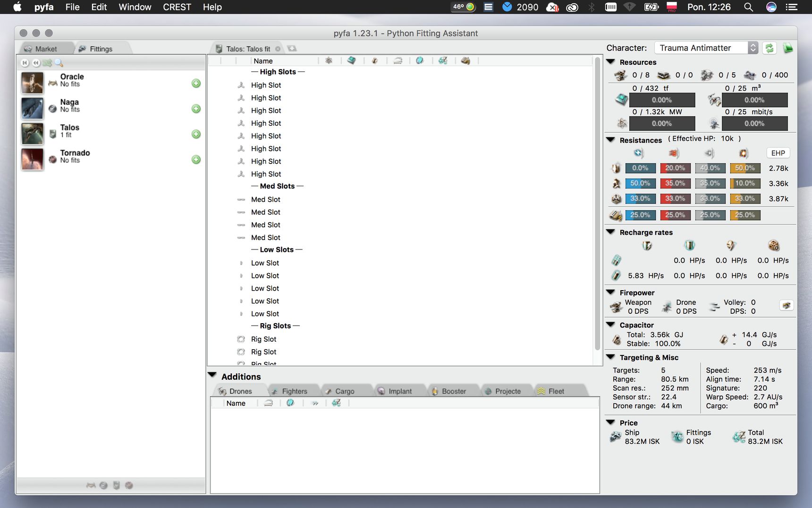The width and height of the screenshot is (812, 508).
Task: Close the Talos fit tab
Action: click(x=278, y=49)
